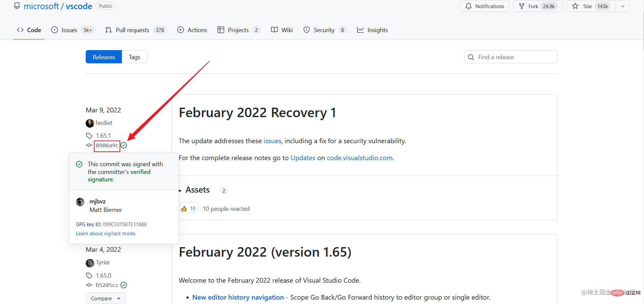Go to the Insights tab

pyautogui.click(x=372, y=30)
